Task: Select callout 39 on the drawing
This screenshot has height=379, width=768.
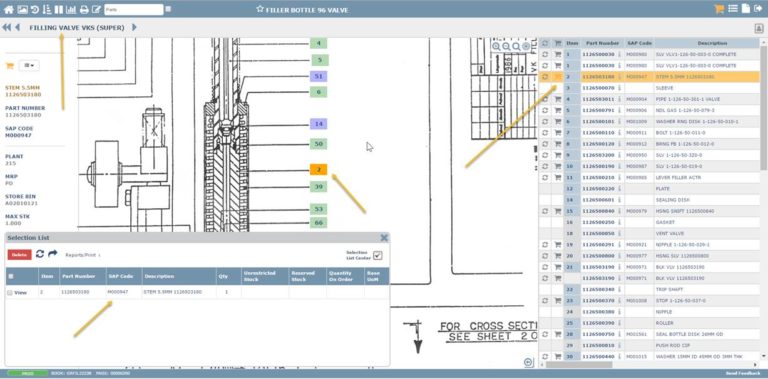Action: (x=318, y=187)
